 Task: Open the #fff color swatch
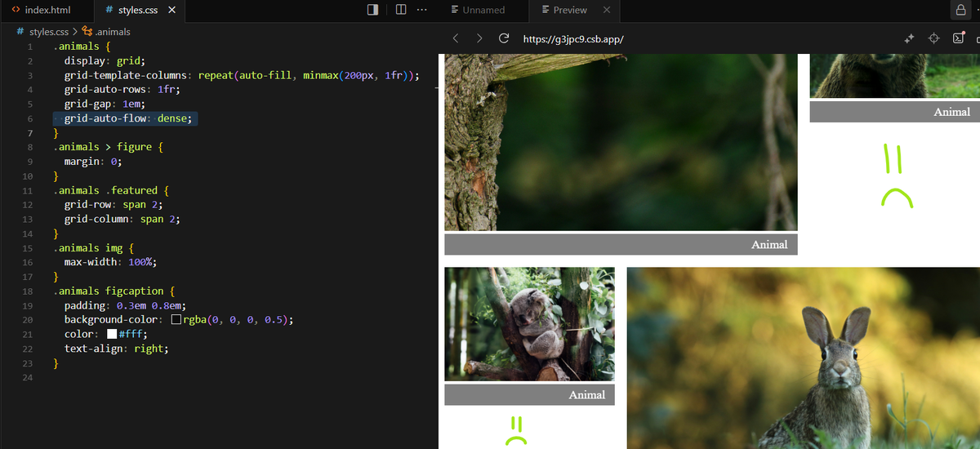point(112,334)
